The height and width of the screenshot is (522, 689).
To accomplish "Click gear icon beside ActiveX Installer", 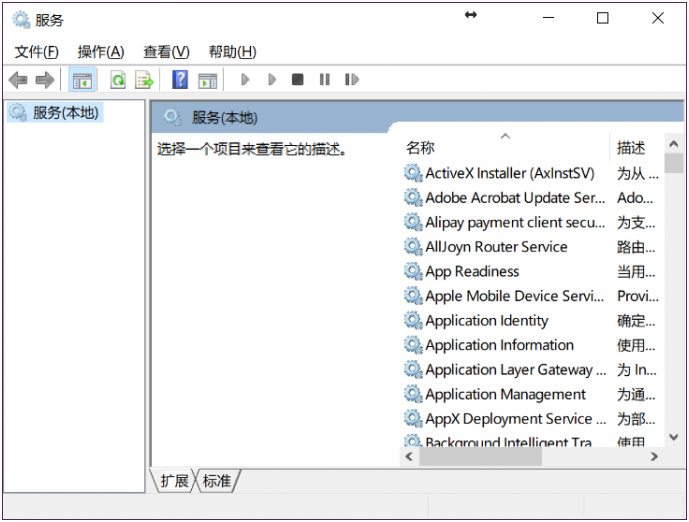I will [413, 173].
